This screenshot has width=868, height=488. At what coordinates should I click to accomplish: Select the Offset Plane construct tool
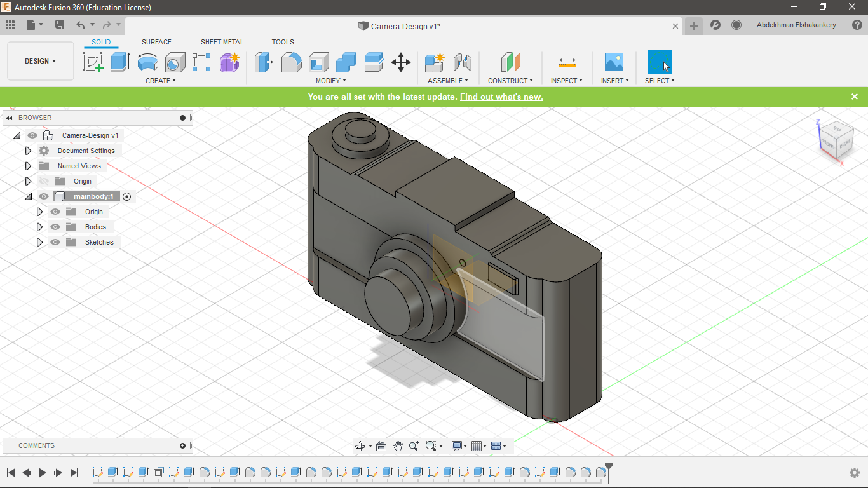pyautogui.click(x=510, y=62)
